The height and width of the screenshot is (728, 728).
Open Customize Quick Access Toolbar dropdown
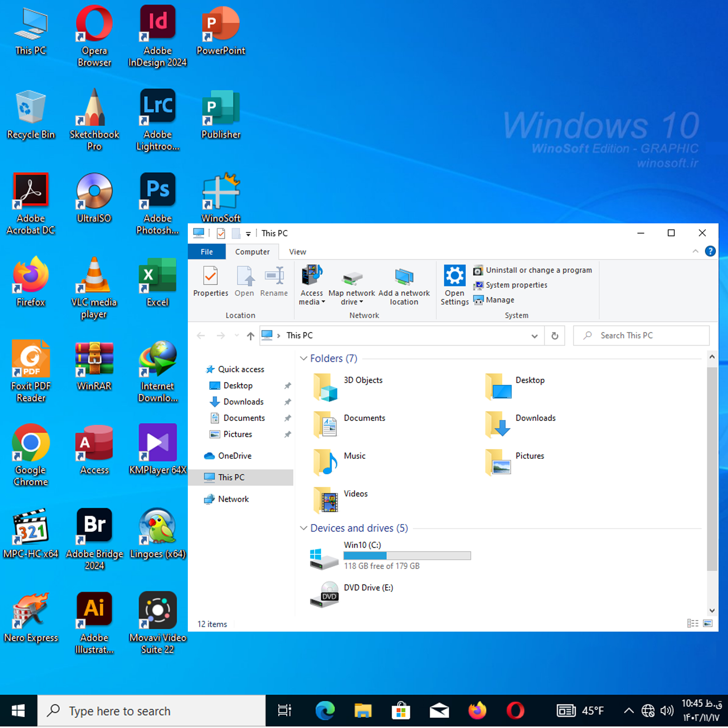[x=248, y=234]
